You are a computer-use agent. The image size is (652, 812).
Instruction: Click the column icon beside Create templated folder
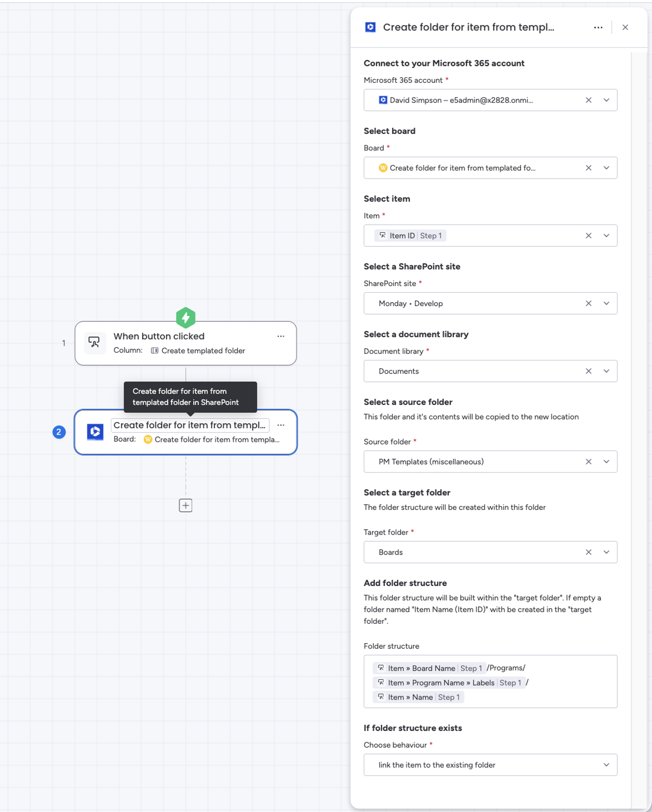click(x=154, y=350)
